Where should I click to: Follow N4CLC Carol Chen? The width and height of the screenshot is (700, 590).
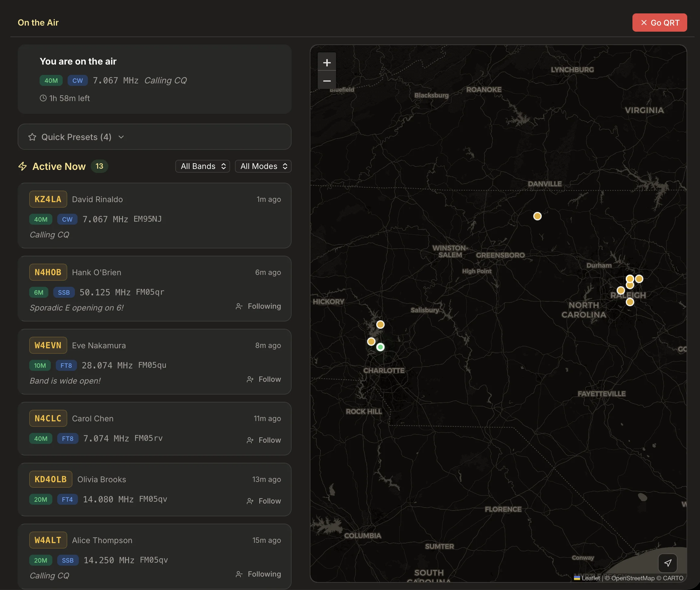[264, 440]
